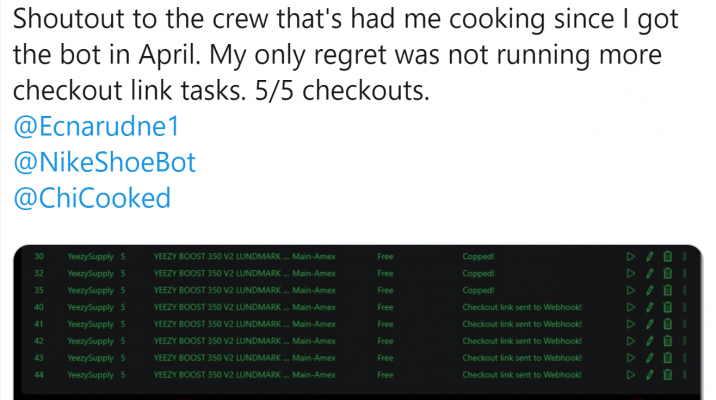716x400 pixels.
Task: Run task 43 via its play icon
Action: click(x=630, y=358)
